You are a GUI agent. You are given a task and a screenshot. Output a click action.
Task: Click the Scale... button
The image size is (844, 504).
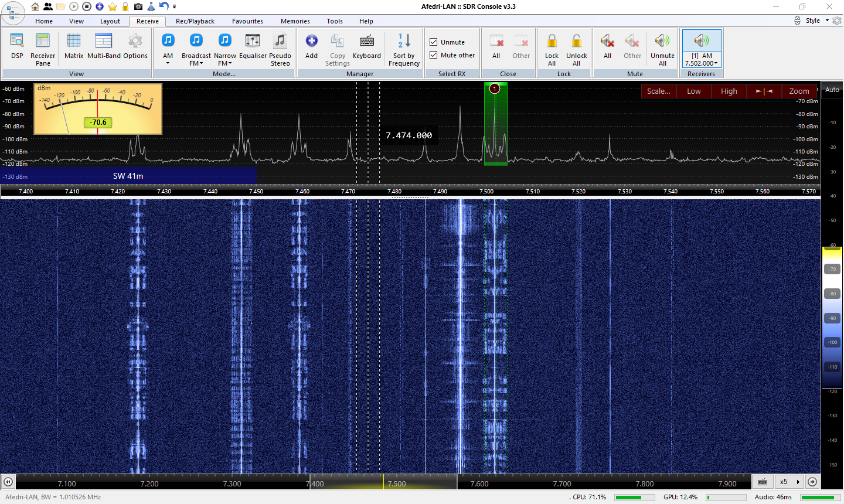tap(658, 91)
